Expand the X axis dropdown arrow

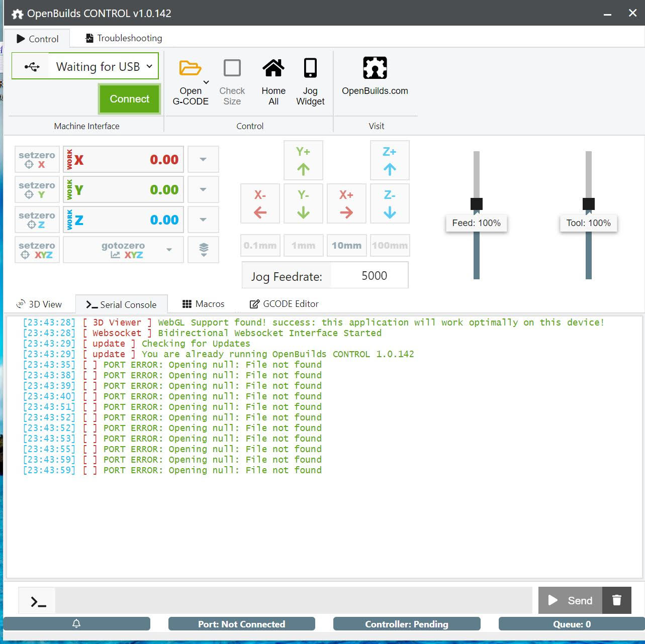pyautogui.click(x=203, y=159)
